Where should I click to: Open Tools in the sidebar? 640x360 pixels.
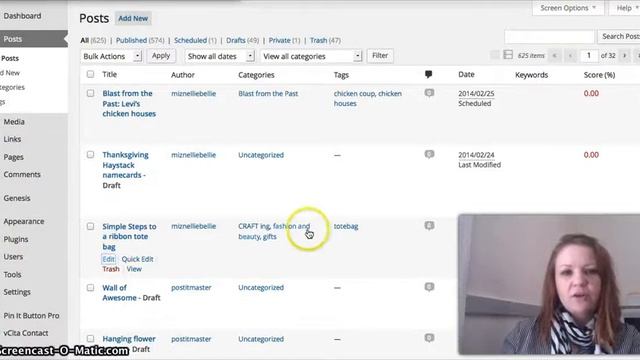point(12,275)
